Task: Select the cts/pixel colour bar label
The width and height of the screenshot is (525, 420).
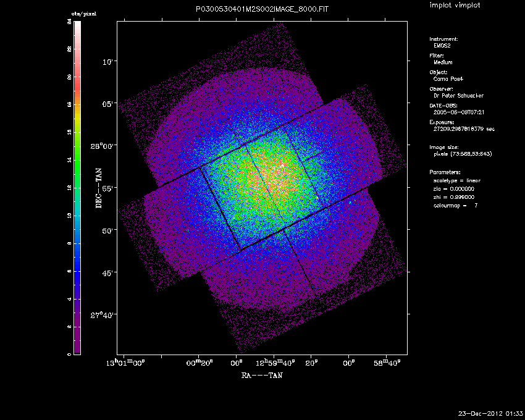Action: pos(84,13)
